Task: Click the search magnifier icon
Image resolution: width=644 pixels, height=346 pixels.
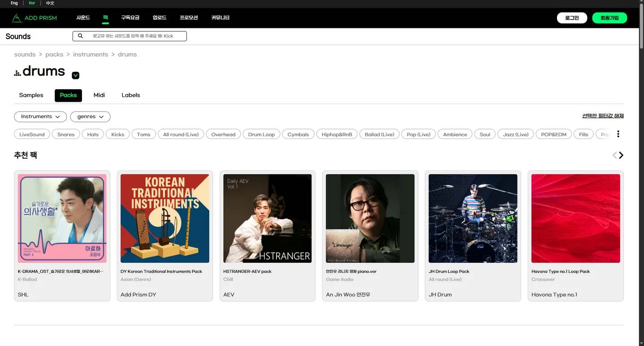Action: 80,36
